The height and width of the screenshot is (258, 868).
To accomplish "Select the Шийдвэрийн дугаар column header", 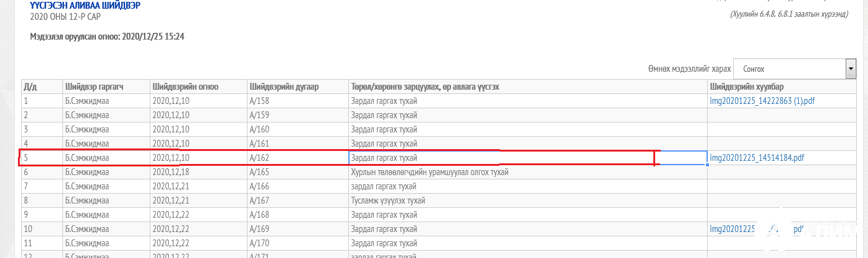I will tap(283, 87).
